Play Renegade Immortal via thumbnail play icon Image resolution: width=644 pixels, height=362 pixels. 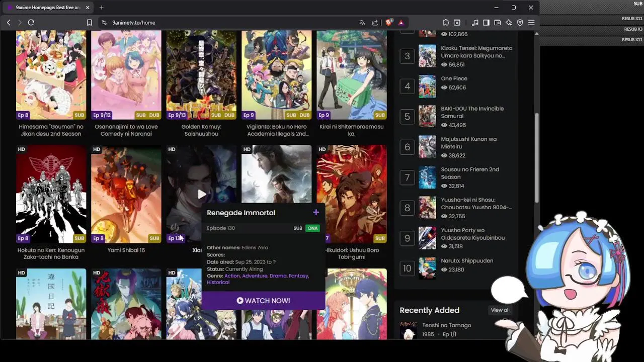201,194
